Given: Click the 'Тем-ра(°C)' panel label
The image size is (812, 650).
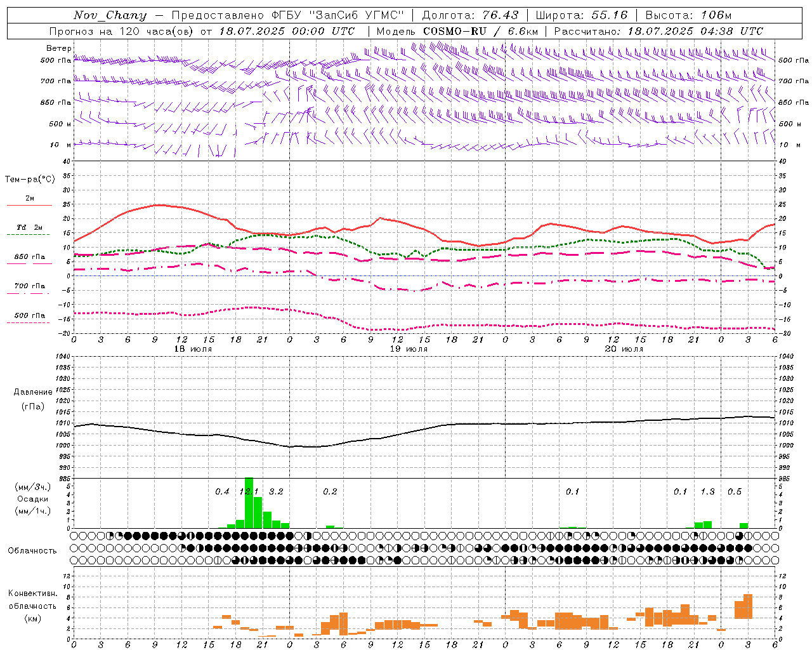Looking at the screenshot, I should pos(30,180).
